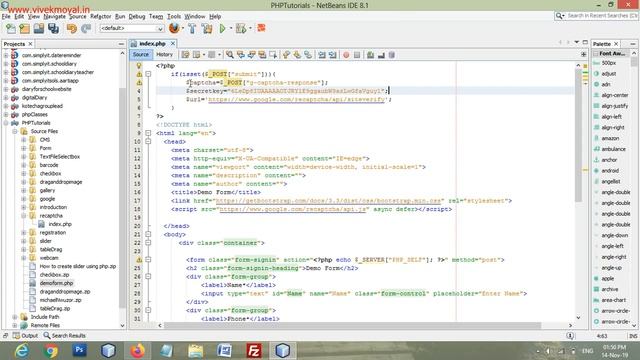Open FileZilla from the taskbar
The height and width of the screenshot is (360, 640).
pos(253,350)
